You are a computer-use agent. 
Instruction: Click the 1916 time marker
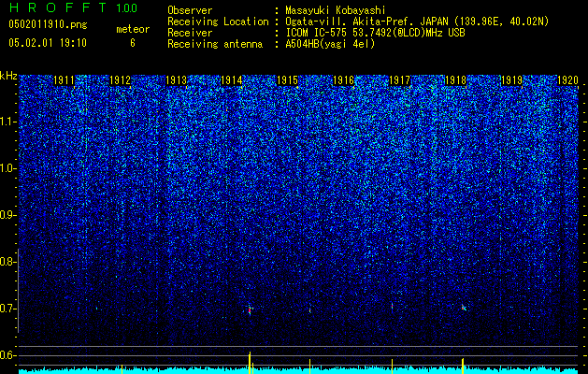(x=343, y=80)
